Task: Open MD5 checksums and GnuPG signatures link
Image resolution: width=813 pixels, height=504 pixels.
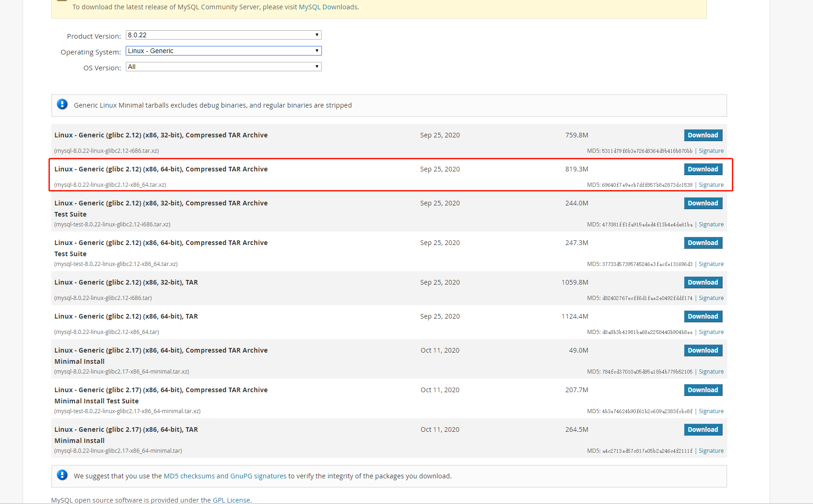Action: coord(225,476)
